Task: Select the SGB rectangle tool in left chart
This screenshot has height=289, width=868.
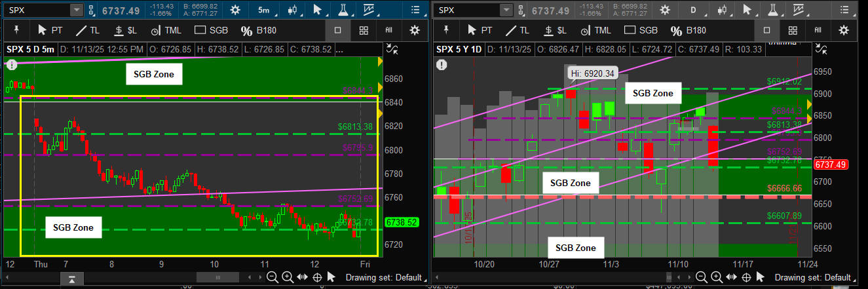Action: tap(212, 30)
